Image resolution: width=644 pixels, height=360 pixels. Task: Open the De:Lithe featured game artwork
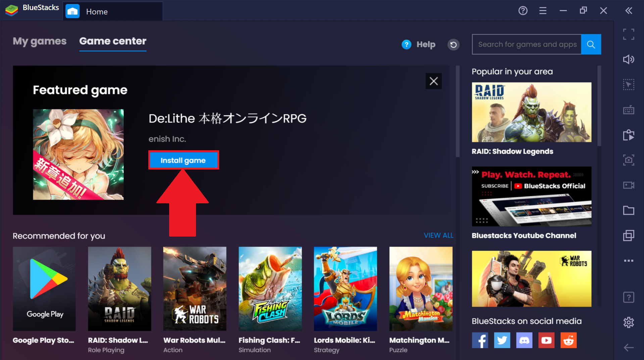tap(78, 154)
